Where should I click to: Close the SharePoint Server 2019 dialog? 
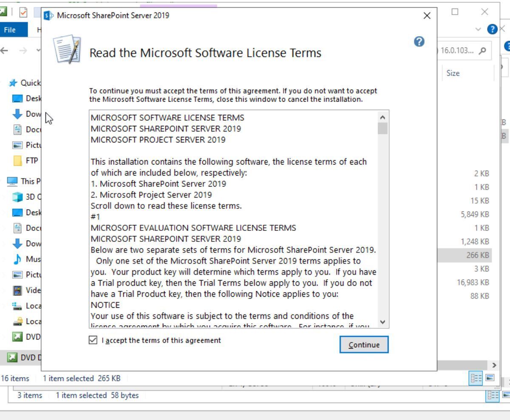(427, 16)
